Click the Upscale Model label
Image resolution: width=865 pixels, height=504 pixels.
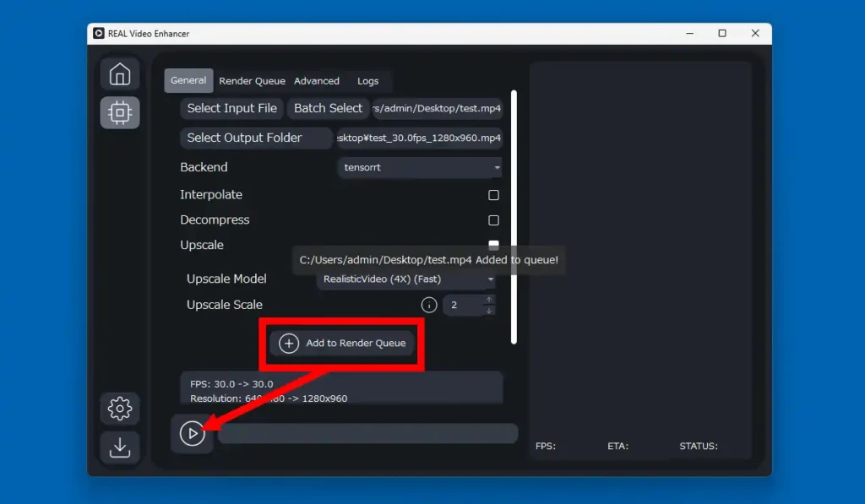pos(226,279)
